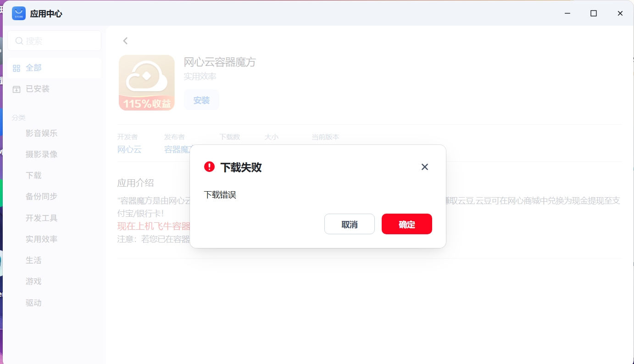Click the red 现在上机飞牛容器 text

tap(154, 226)
